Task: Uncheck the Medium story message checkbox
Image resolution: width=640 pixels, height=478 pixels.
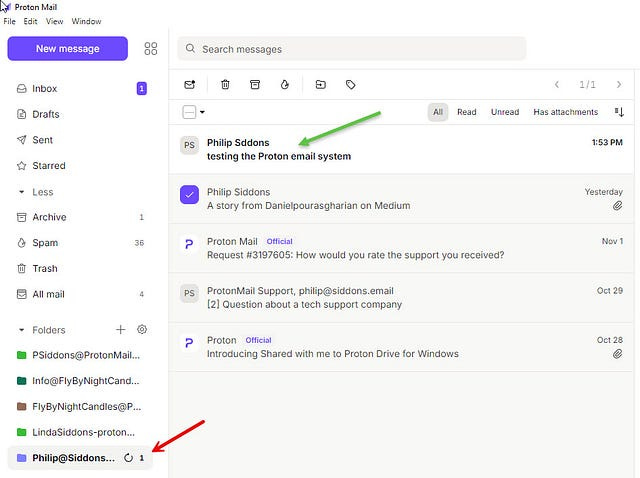Action: click(189, 195)
